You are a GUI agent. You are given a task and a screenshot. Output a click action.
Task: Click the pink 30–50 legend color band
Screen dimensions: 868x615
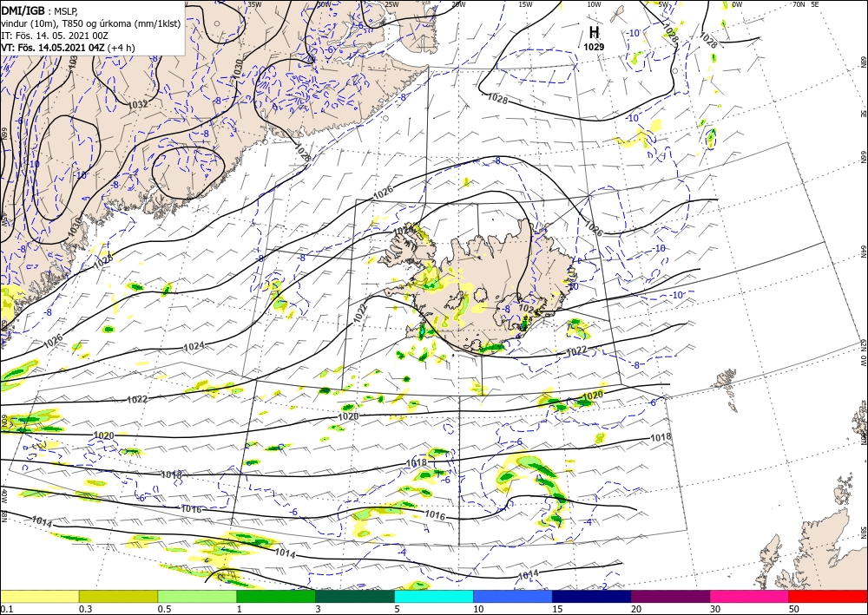[750, 596]
